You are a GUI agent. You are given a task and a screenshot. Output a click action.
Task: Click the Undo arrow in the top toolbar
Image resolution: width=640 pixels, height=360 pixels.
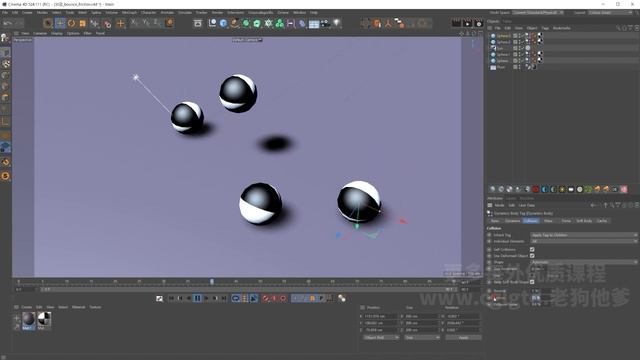pos(8,23)
